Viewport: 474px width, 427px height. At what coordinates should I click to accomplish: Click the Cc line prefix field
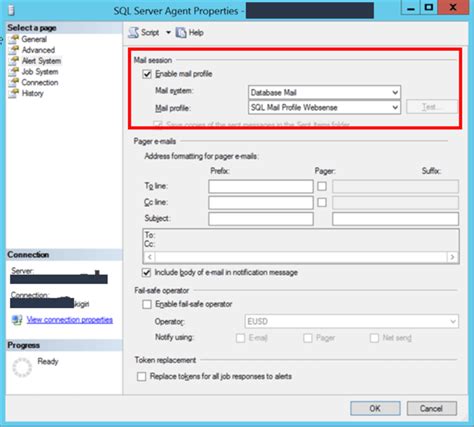[x=261, y=202]
